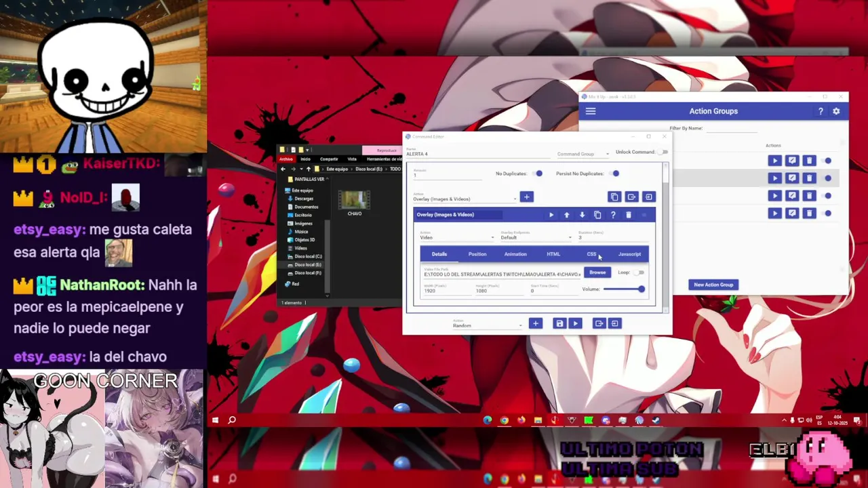Save the ALERTA 4 command
The image size is (868, 488).
point(559,323)
